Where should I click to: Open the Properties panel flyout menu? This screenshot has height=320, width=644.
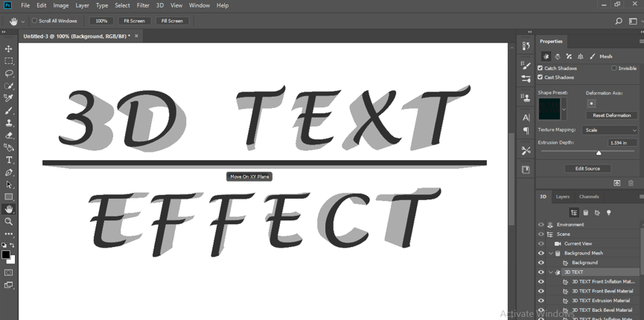641,42
